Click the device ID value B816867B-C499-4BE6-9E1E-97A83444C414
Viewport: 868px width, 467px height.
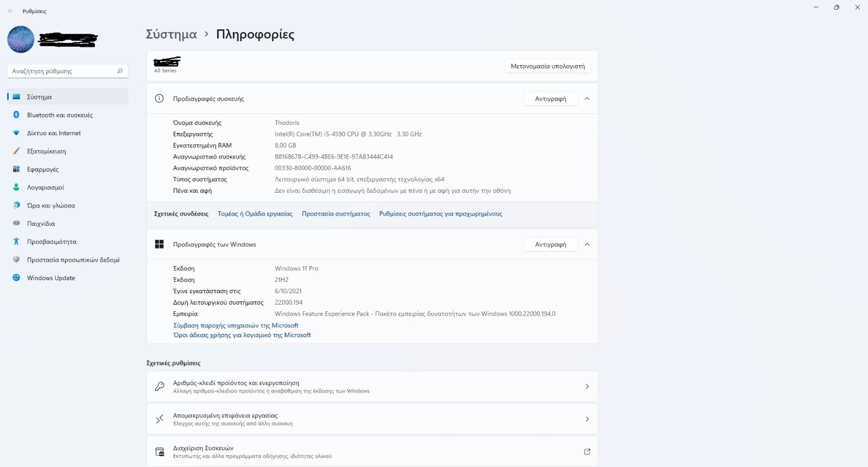point(334,157)
